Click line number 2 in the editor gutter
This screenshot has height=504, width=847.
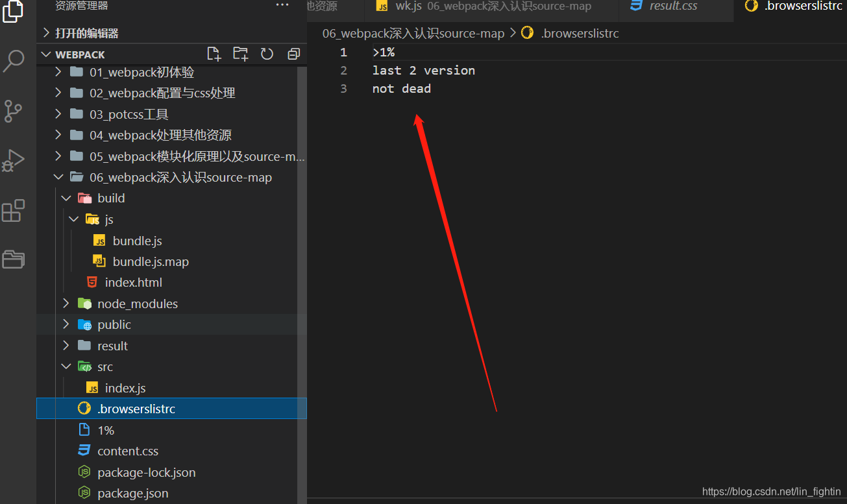(343, 70)
